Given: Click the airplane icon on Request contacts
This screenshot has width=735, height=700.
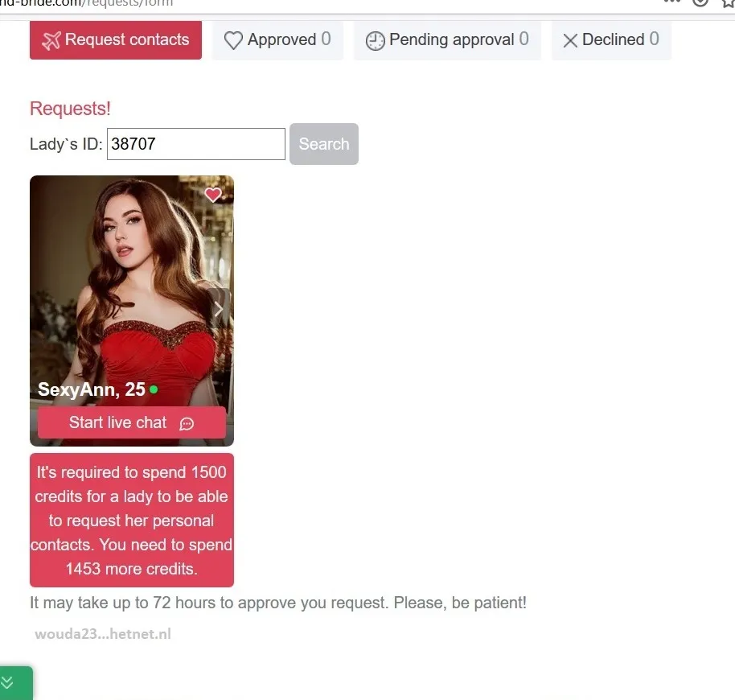Looking at the screenshot, I should [x=51, y=40].
